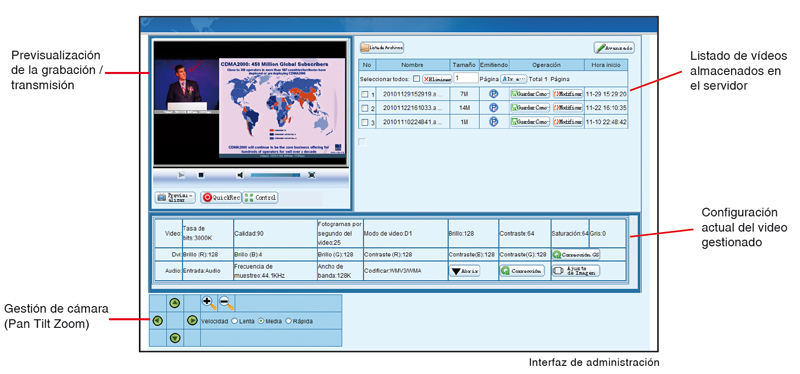Viewport: 800px width, 374px height.
Task: Check the box for row 2 video
Action: pyautogui.click(x=364, y=108)
